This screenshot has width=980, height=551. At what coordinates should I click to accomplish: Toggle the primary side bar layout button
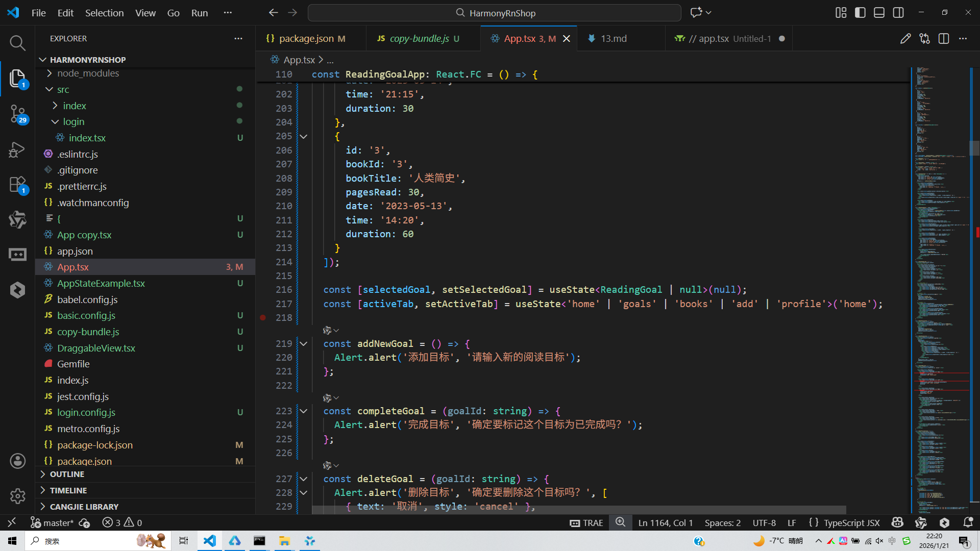(x=860, y=13)
